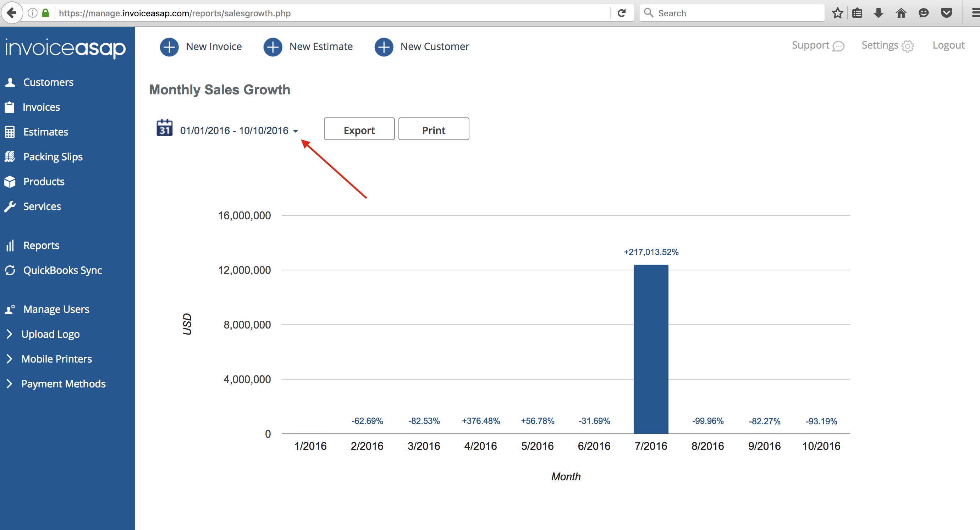
Task: Expand the Upload Logo chevron
Action: click(10, 334)
